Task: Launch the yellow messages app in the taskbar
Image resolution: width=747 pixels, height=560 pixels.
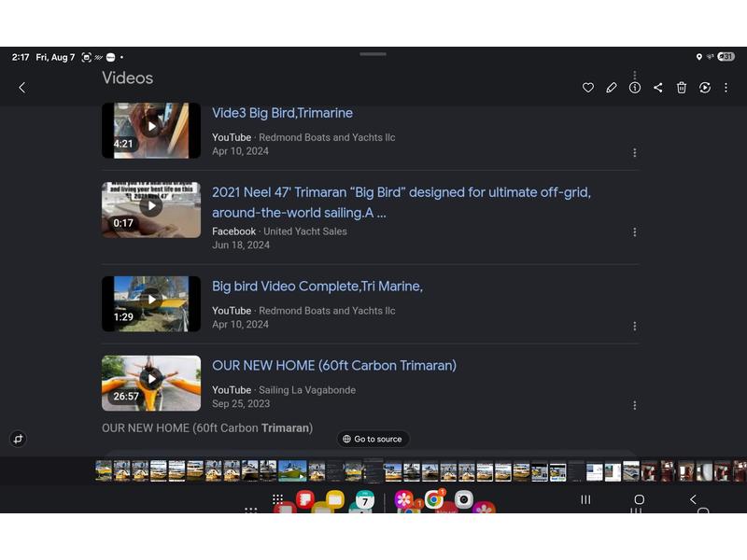Action: click(x=335, y=499)
